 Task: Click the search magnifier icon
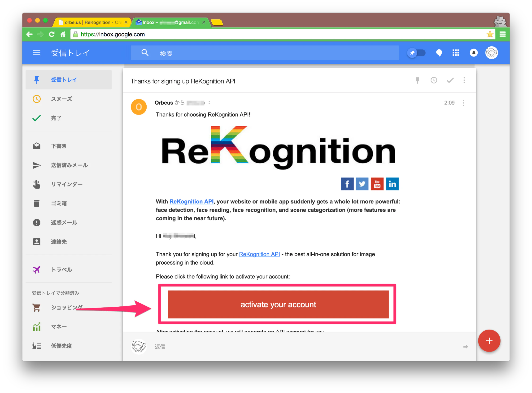tap(145, 53)
